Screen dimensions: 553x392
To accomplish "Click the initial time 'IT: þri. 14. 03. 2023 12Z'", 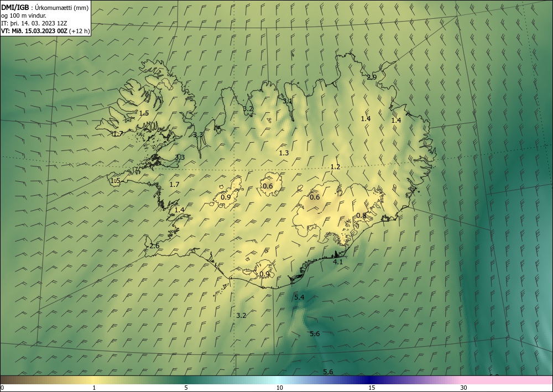I will pos(34,23).
